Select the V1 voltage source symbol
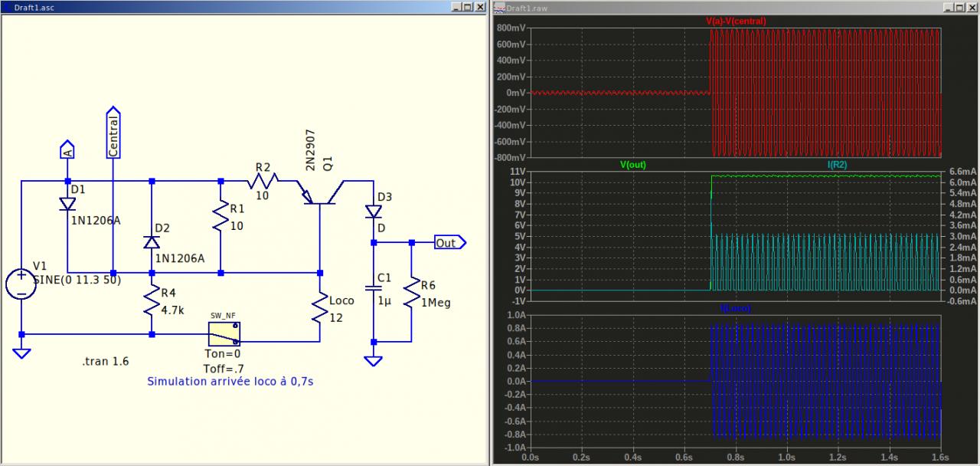 click(x=21, y=284)
